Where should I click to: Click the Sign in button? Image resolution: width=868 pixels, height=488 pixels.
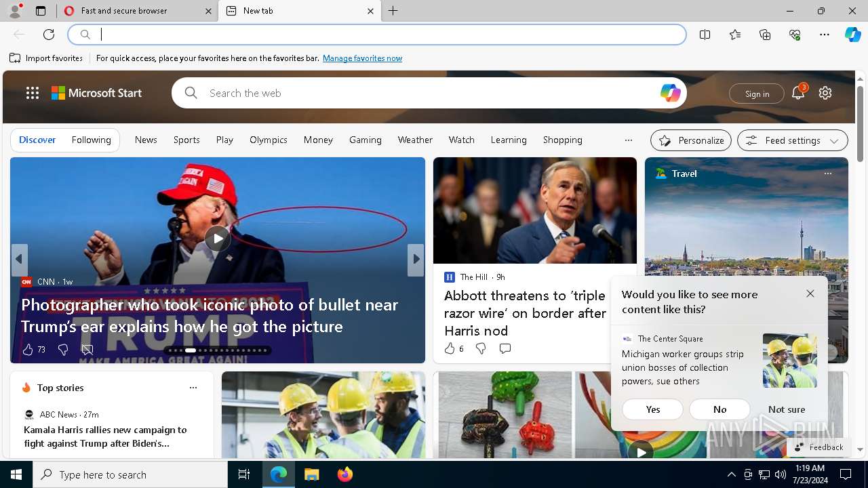tap(757, 94)
